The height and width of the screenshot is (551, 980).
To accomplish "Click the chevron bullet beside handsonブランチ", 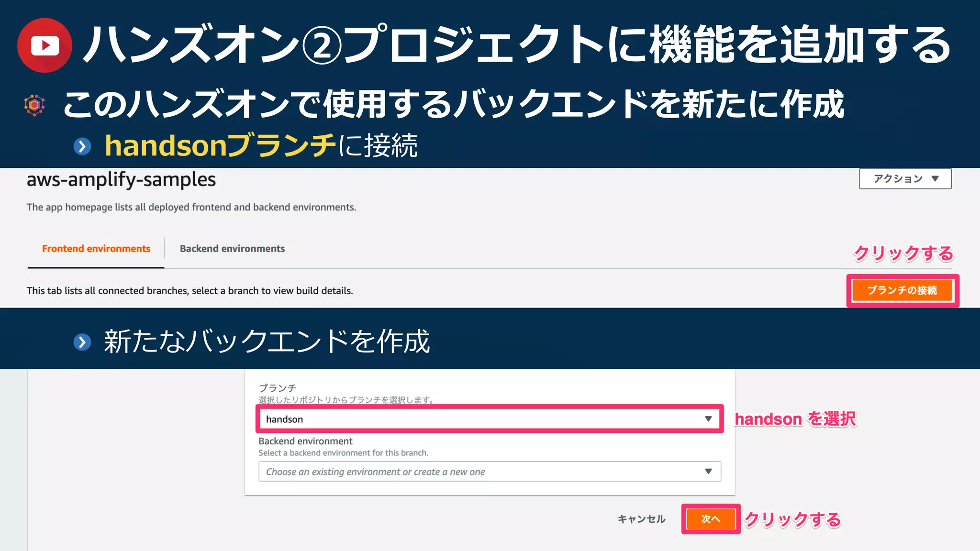I will tap(82, 146).
